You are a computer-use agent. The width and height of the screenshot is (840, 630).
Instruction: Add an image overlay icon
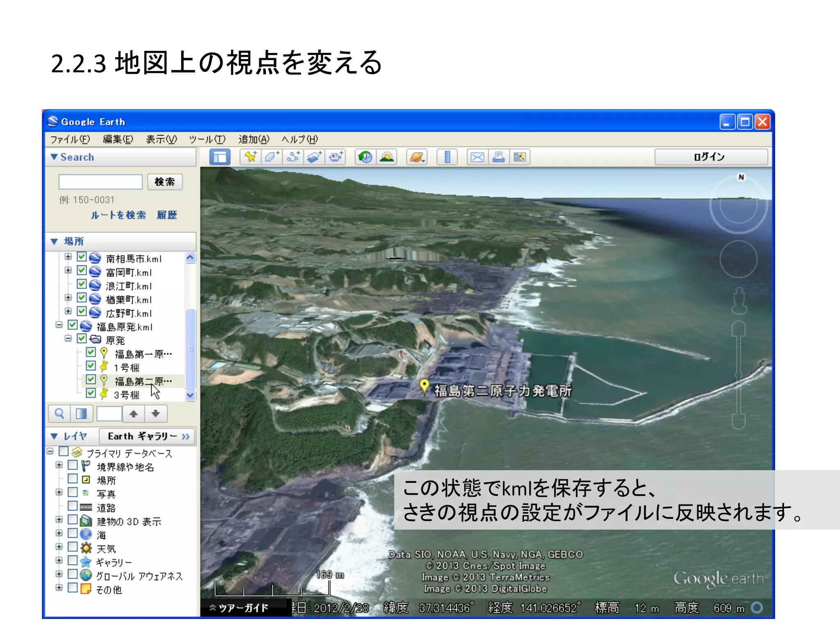(314, 157)
